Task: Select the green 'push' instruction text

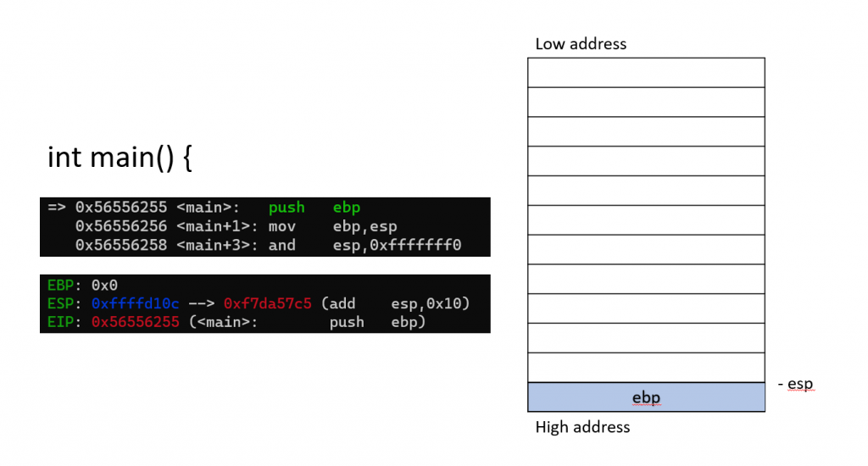Action: click(287, 208)
